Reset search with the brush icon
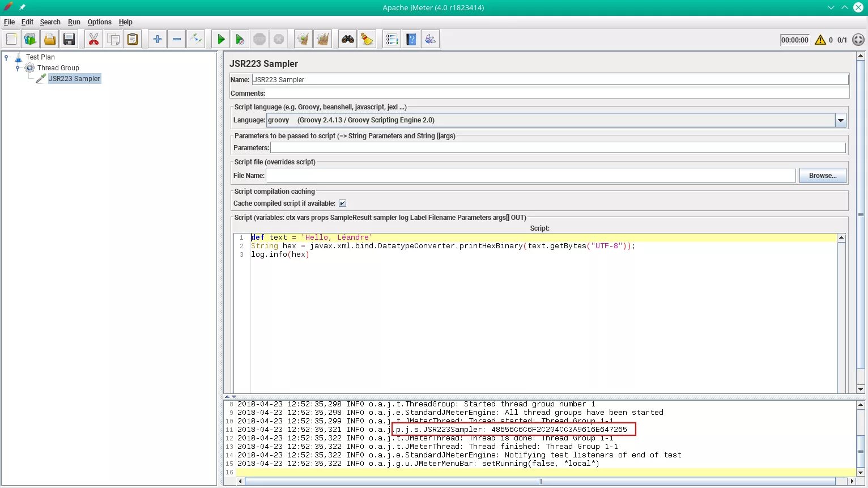 [367, 39]
